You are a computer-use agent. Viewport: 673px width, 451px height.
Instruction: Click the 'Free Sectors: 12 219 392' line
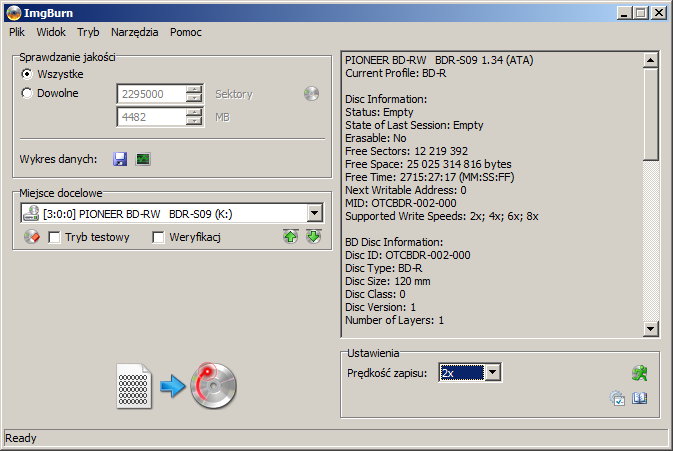pyautogui.click(x=406, y=151)
